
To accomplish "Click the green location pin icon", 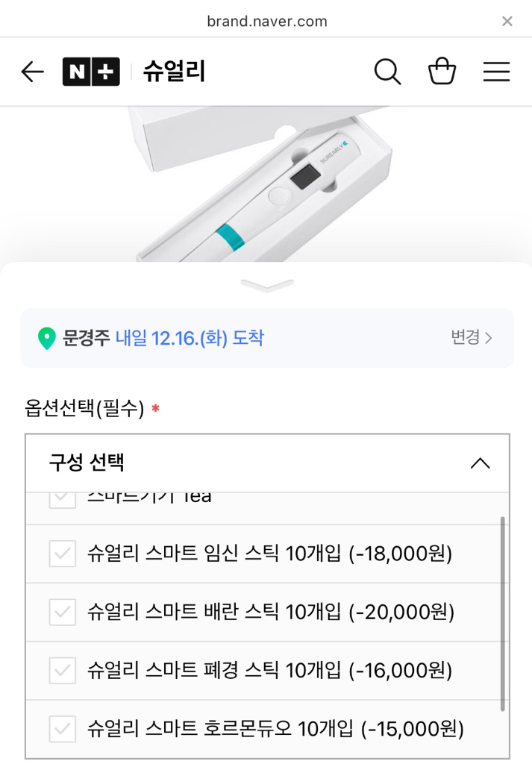I will [47, 337].
